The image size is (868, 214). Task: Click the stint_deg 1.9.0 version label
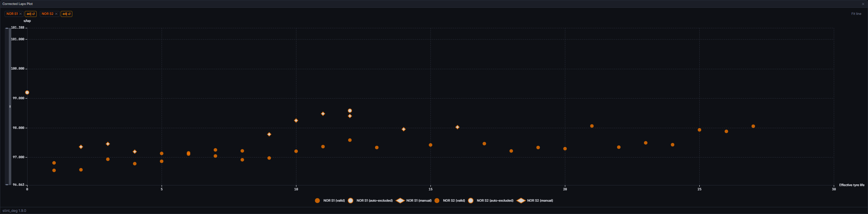click(x=14, y=211)
